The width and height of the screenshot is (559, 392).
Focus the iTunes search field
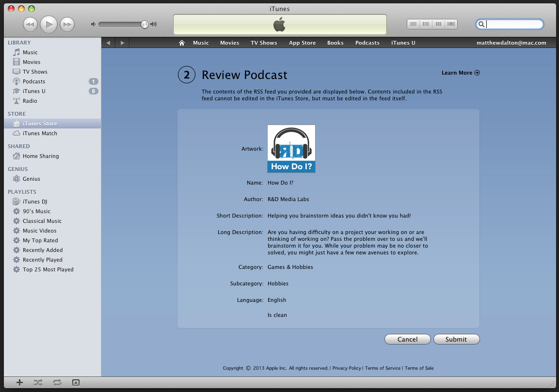click(510, 24)
